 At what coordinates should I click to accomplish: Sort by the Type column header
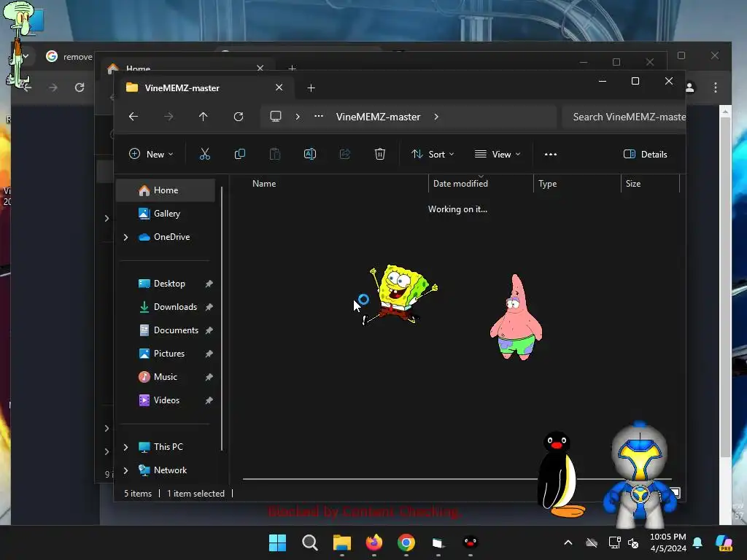547,183
